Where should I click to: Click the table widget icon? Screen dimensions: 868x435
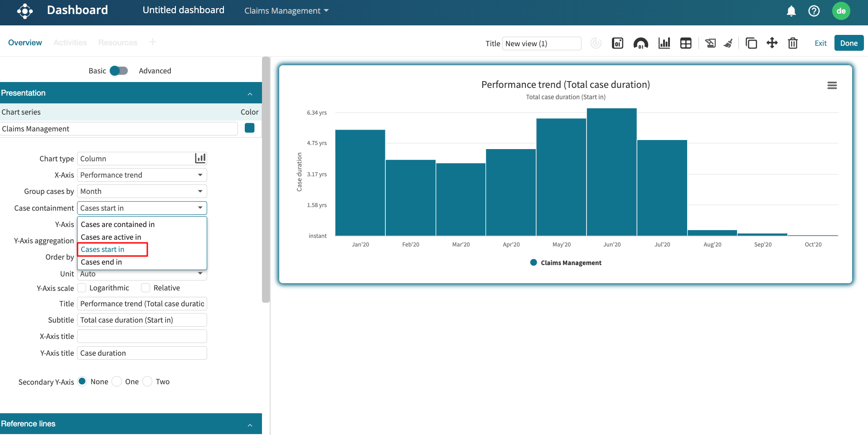pyautogui.click(x=686, y=43)
